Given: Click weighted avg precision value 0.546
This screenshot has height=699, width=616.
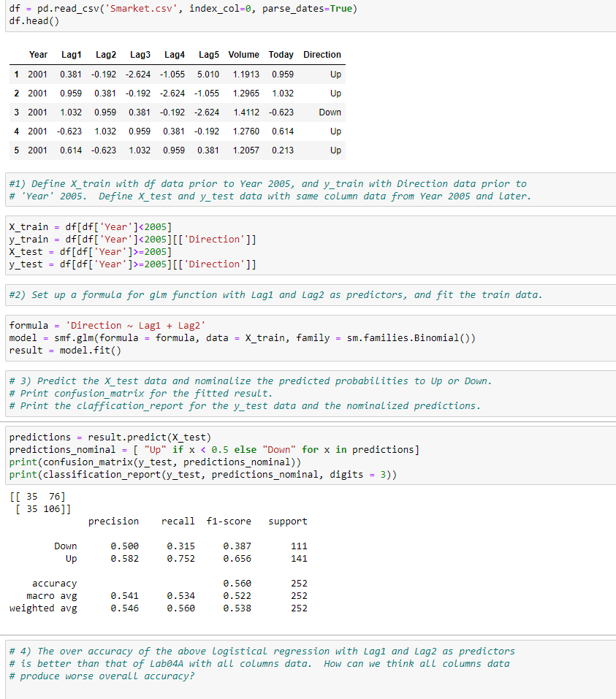Looking at the screenshot, I should (x=125, y=608).
